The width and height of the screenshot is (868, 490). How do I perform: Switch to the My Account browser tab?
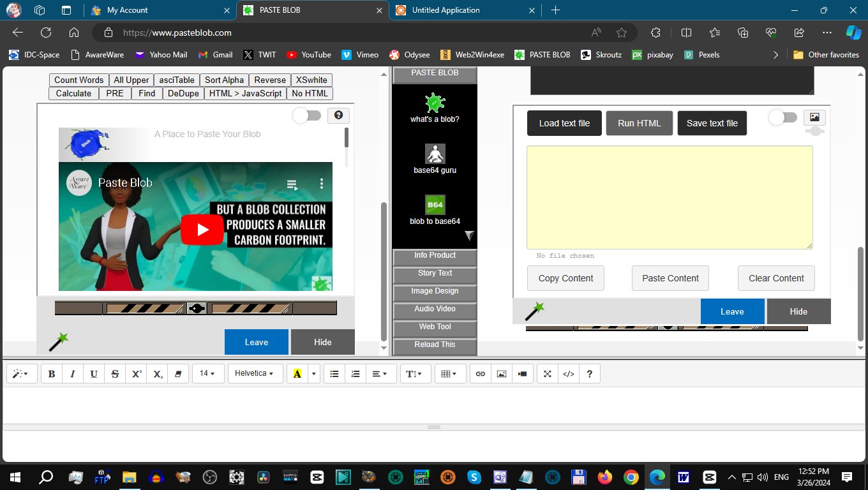click(x=160, y=10)
